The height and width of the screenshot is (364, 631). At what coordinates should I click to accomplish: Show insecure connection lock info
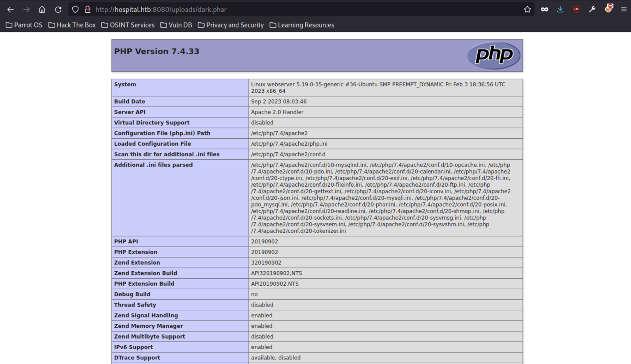point(88,9)
